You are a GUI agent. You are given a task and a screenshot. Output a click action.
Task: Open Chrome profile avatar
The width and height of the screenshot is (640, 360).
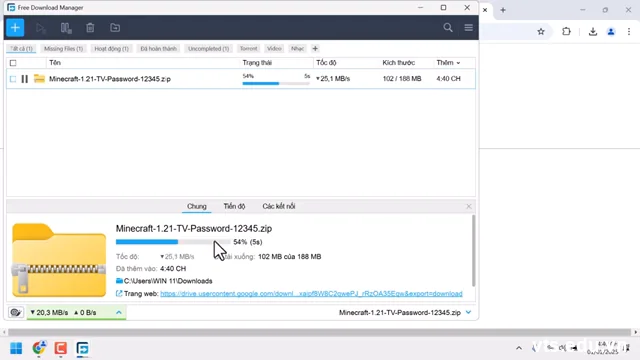tap(611, 31)
